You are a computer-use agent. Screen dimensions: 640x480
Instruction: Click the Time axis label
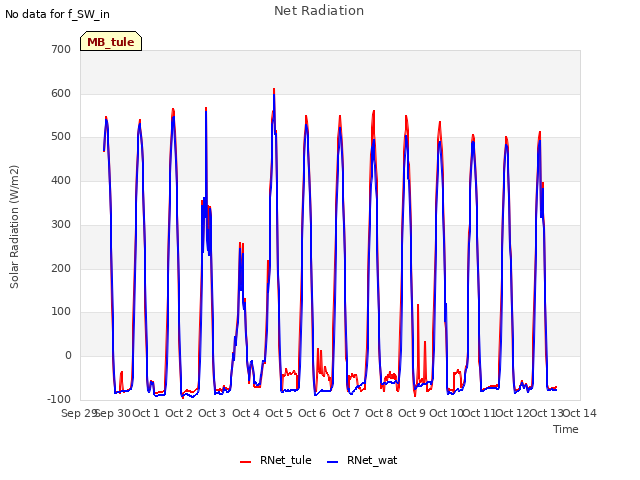(566, 429)
